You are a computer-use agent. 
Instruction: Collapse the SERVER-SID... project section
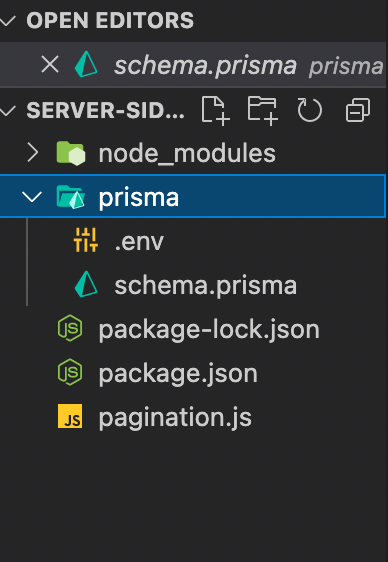[x=7, y=110]
